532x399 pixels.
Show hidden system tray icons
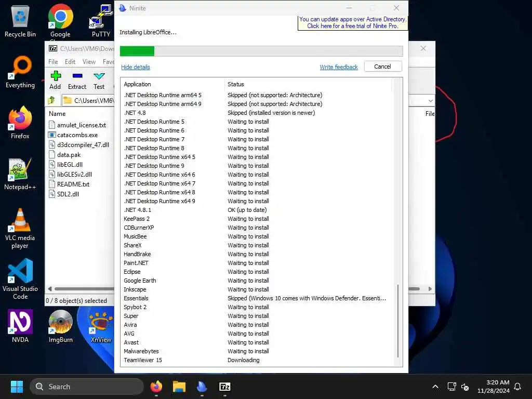pos(435,387)
